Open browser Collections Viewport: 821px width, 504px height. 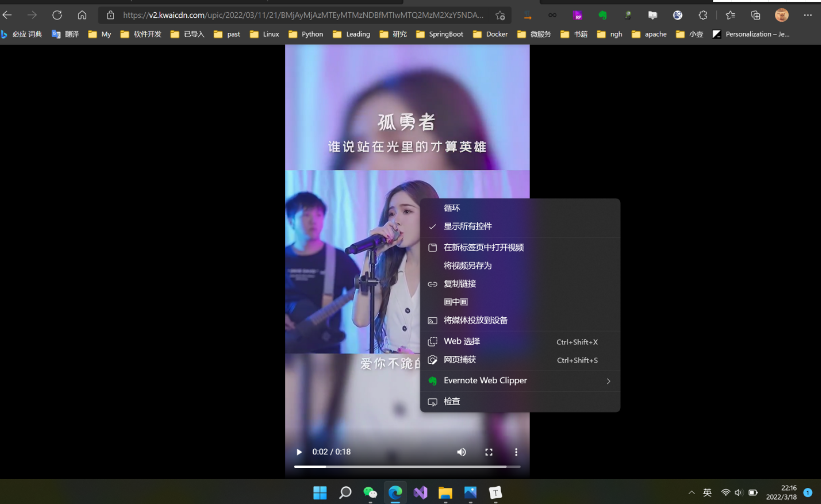[755, 15]
